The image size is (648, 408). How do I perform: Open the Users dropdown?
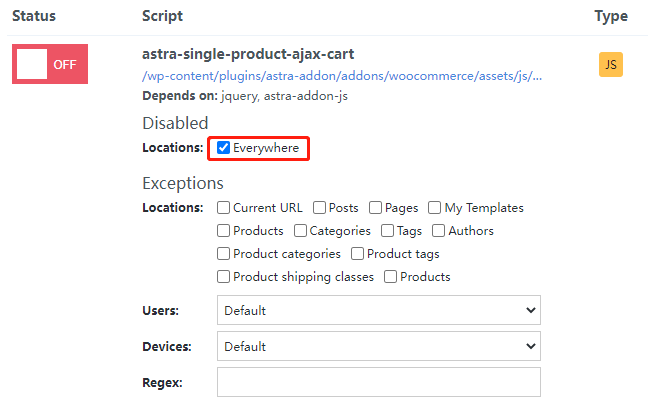(x=378, y=310)
